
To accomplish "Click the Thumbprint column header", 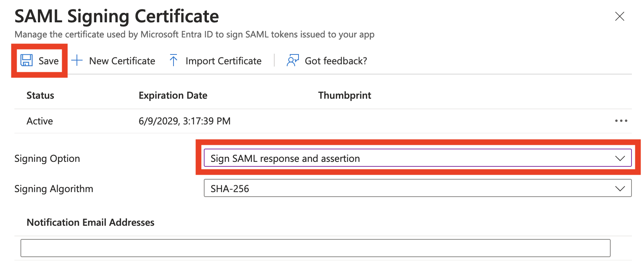I will click(345, 95).
